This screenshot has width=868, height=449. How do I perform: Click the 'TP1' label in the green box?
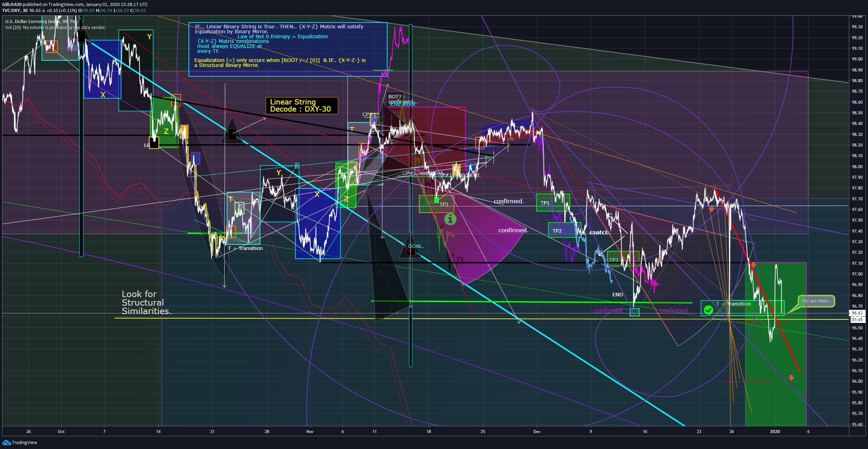click(x=545, y=203)
